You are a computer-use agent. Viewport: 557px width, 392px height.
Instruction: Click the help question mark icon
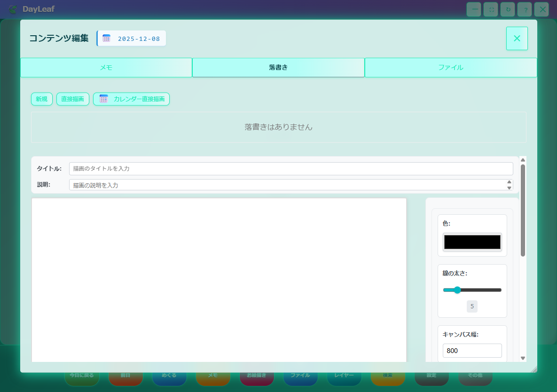[x=524, y=9]
